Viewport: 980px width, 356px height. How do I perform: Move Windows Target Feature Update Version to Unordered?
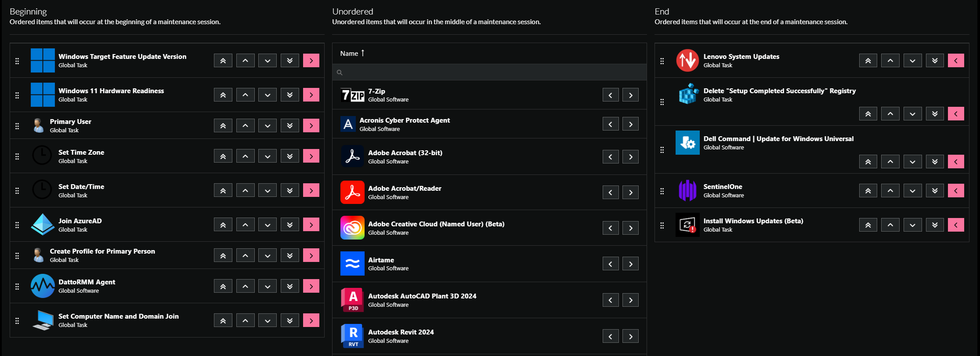click(311, 61)
